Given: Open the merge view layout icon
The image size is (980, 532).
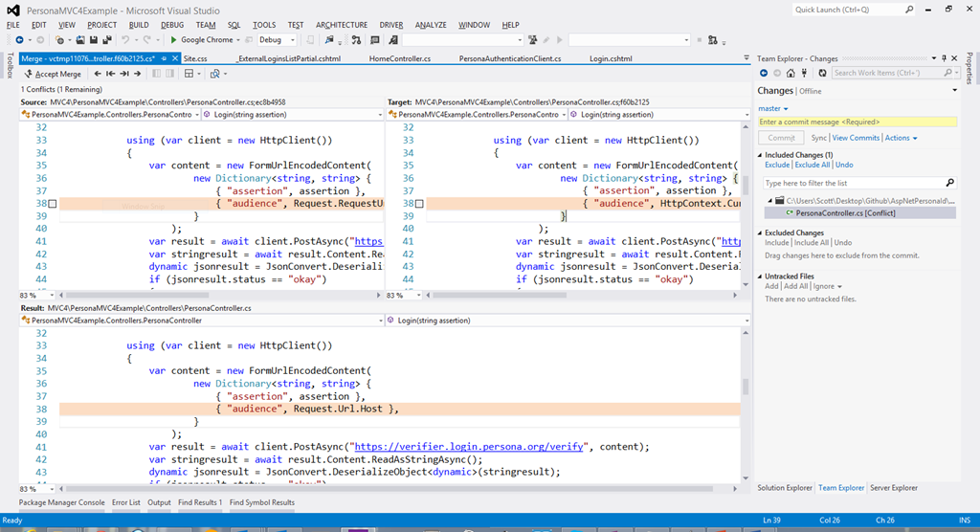Looking at the screenshot, I should [x=189, y=74].
